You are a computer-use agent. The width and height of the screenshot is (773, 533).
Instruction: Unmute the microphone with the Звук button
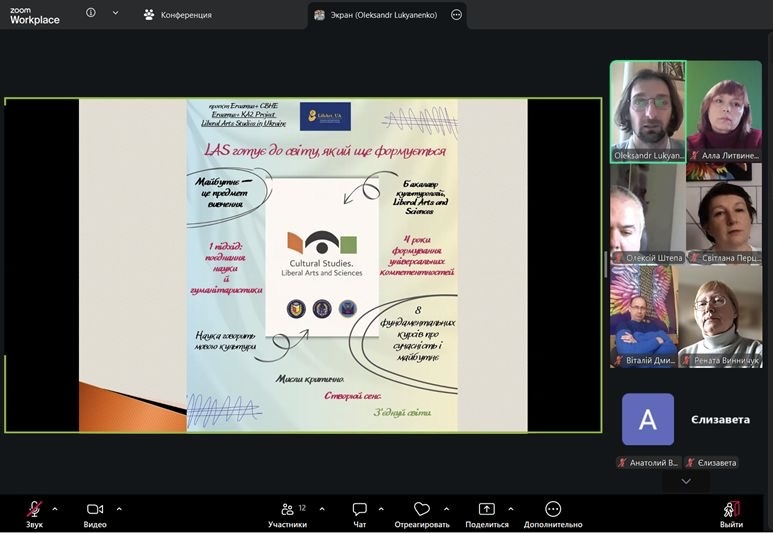[34, 510]
